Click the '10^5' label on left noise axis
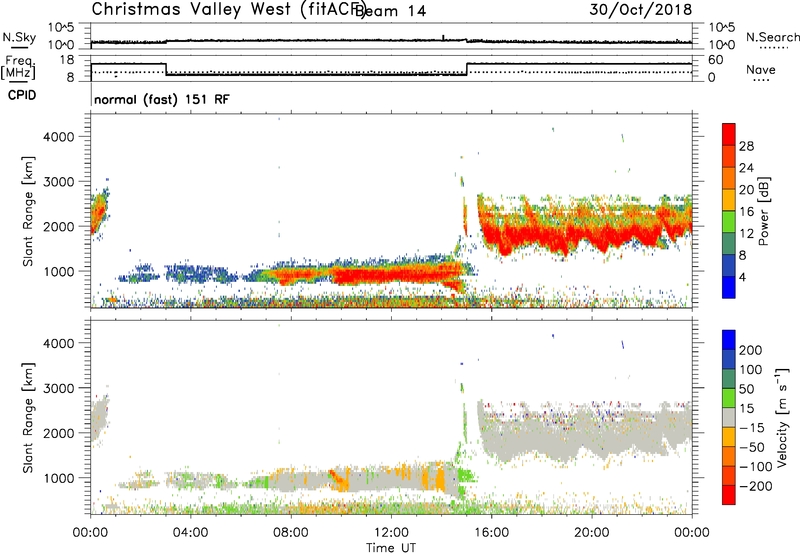Screen dimensions: 800x554 click(x=61, y=28)
